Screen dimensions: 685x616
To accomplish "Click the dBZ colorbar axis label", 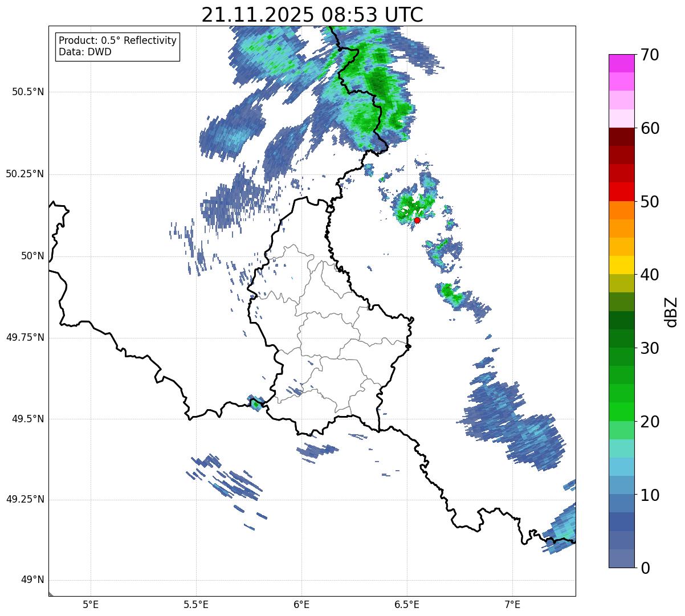I will coord(671,311).
